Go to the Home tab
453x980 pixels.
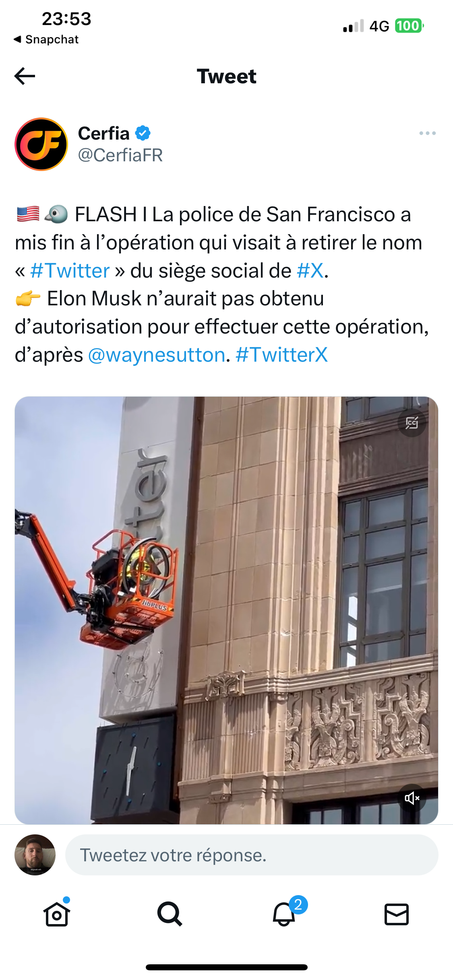pyautogui.click(x=57, y=914)
